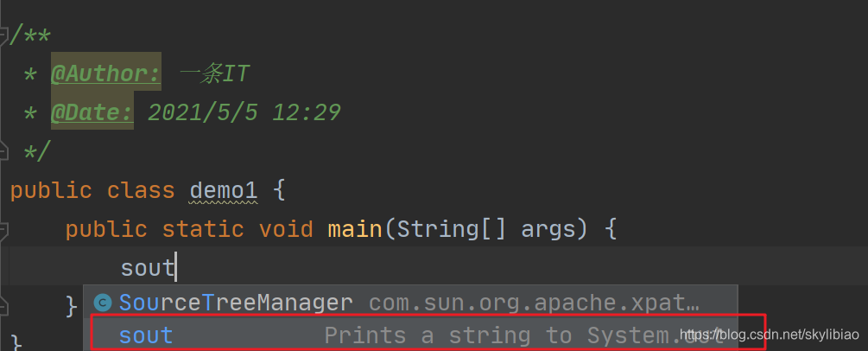The height and width of the screenshot is (351, 868).
Task: Choose the SourceTreeManager completion entry
Action: pyautogui.click(x=410, y=303)
